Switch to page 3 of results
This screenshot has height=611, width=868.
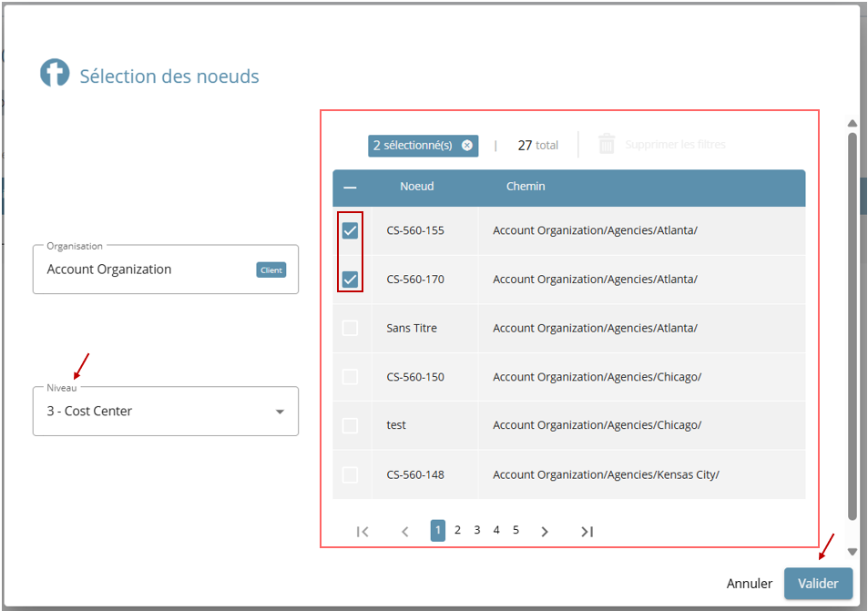[x=477, y=530]
